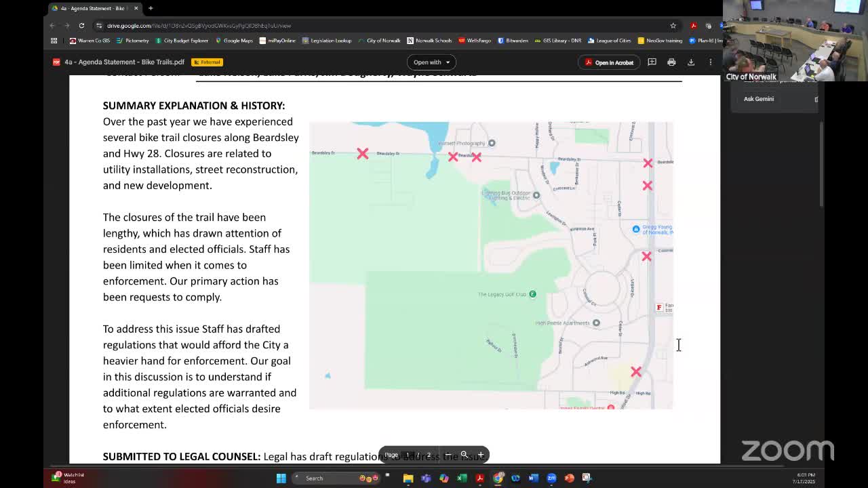This screenshot has height=488, width=868.
Task: Zoom in using the plus icon
Action: point(481,455)
